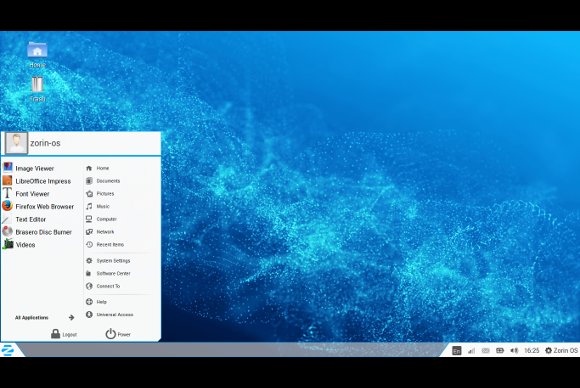Open Home place in menu
Screen dimensions: 580x388
[x=98, y=168]
